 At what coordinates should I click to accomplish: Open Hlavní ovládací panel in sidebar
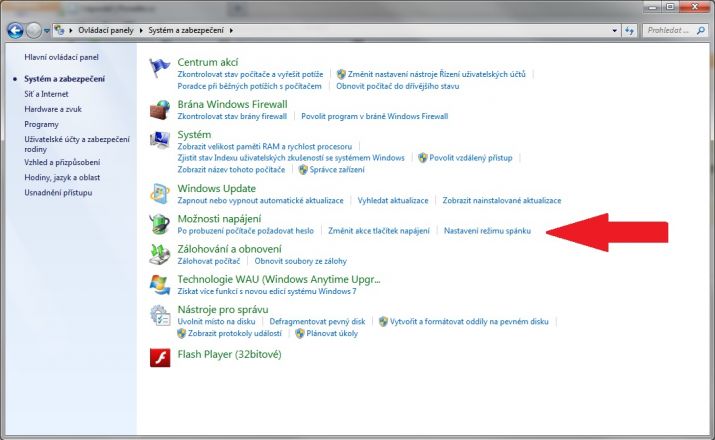(62, 57)
